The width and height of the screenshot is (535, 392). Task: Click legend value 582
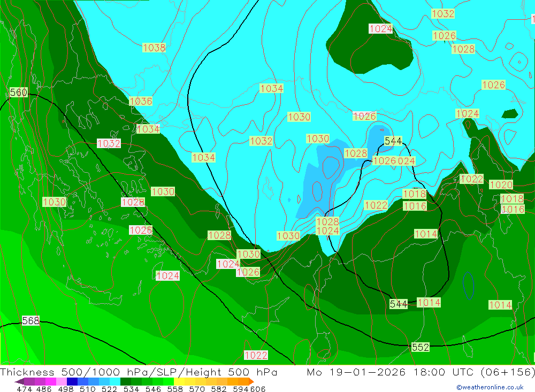218,389
